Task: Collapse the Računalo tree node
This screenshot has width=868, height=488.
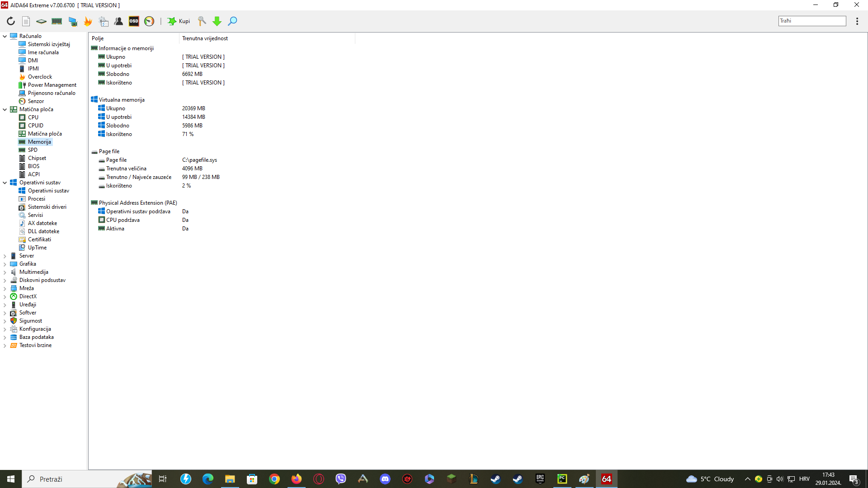Action: 5,36
